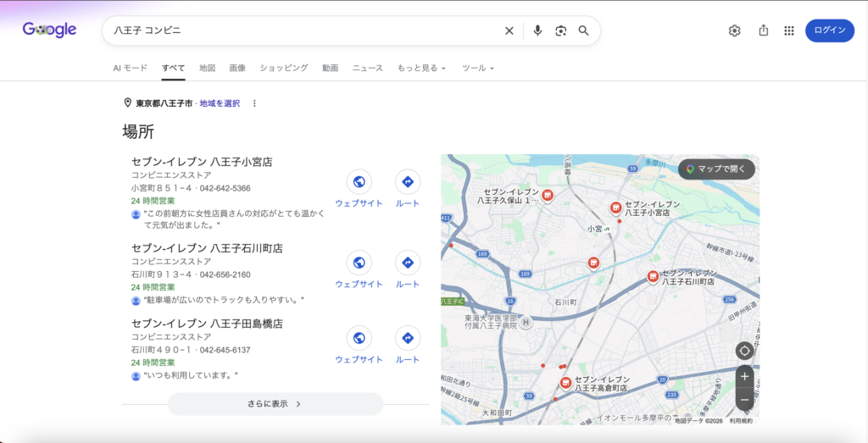Viewport: 868px width, 443px height.
Task: Click the share icon in header
Action: (x=764, y=31)
